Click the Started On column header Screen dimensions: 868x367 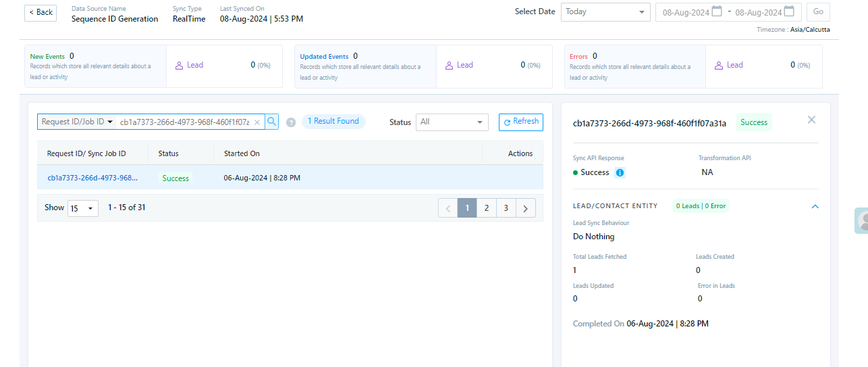242,153
